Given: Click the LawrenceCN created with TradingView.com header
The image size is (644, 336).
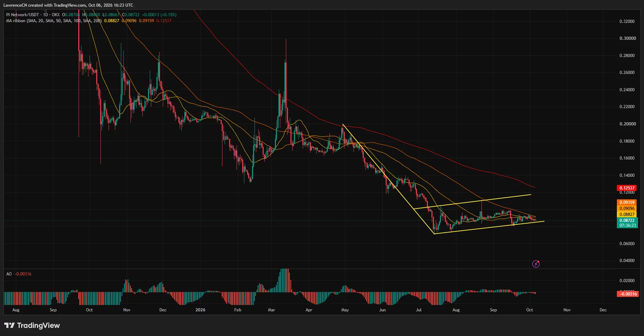Looking at the screenshot, I should (68, 5).
